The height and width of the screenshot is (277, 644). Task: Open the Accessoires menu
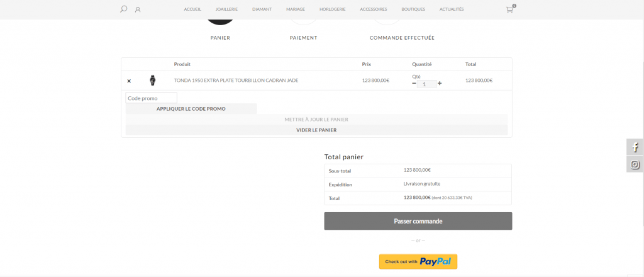click(x=374, y=9)
